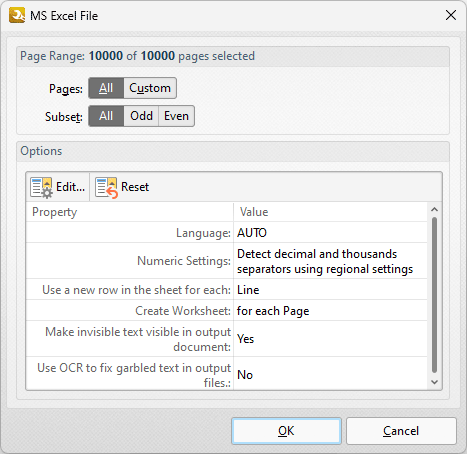Image resolution: width=467 pixels, height=454 pixels.
Task: Choose Odd pages subset
Action: [x=141, y=116]
